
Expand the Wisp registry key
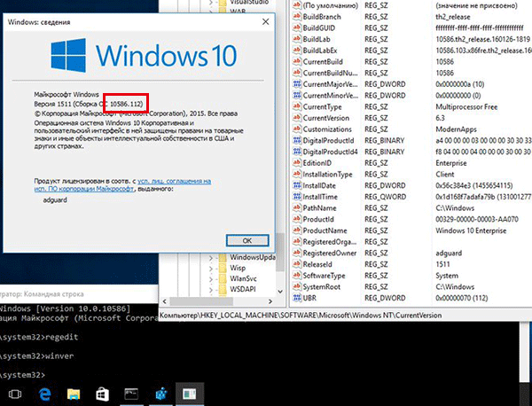pyautogui.click(x=211, y=269)
